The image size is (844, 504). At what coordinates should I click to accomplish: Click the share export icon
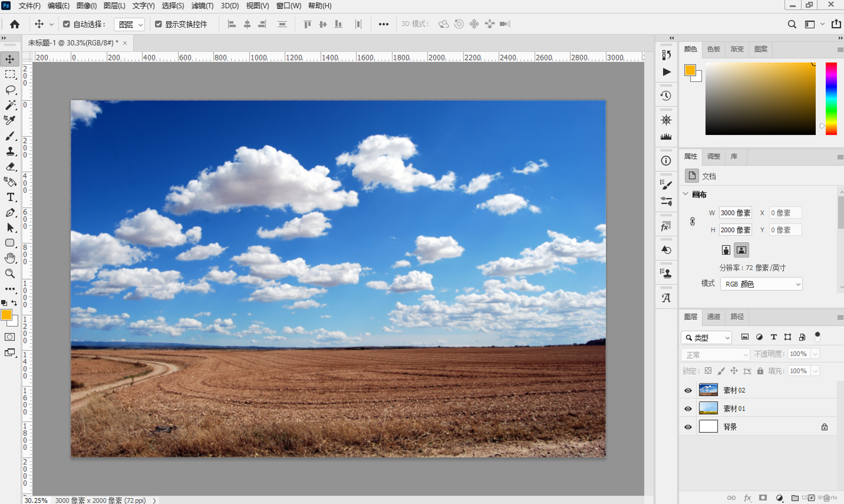pos(836,24)
